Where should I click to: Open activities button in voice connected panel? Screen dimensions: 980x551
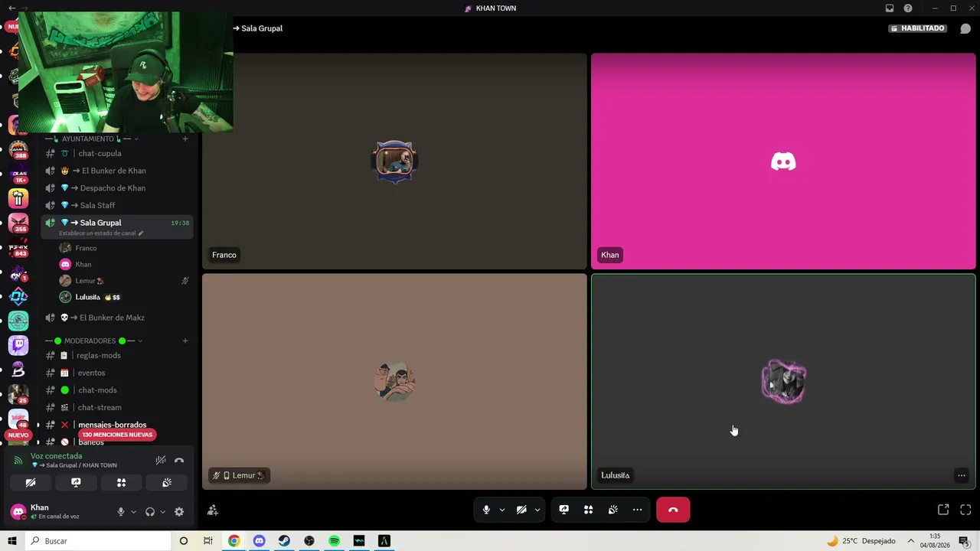click(121, 483)
